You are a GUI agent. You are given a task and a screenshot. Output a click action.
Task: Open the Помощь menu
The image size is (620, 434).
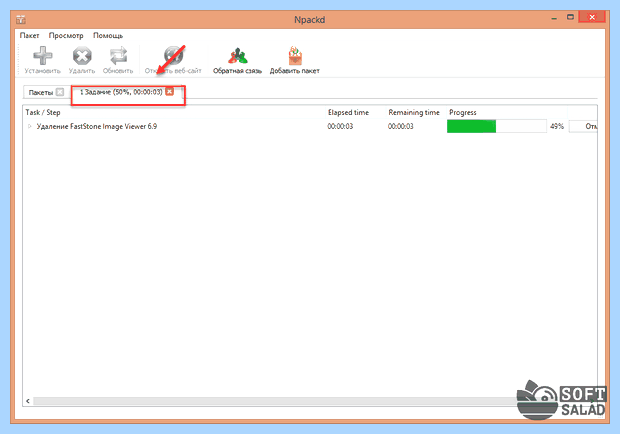point(108,36)
